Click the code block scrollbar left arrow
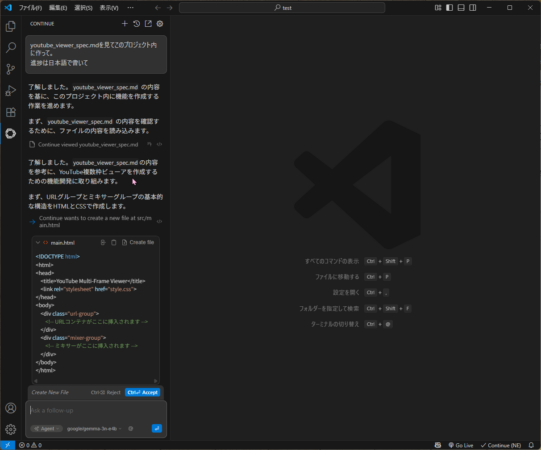This screenshot has width=541, height=450. click(x=36, y=381)
